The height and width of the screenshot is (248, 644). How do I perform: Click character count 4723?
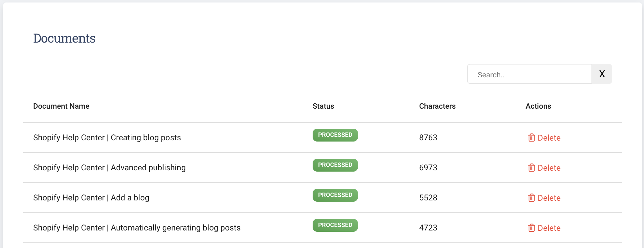coord(428,228)
